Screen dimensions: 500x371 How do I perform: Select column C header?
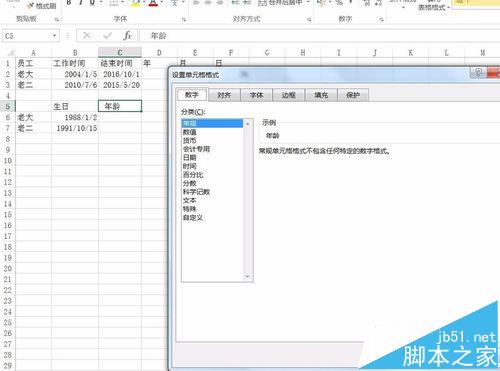(120, 53)
